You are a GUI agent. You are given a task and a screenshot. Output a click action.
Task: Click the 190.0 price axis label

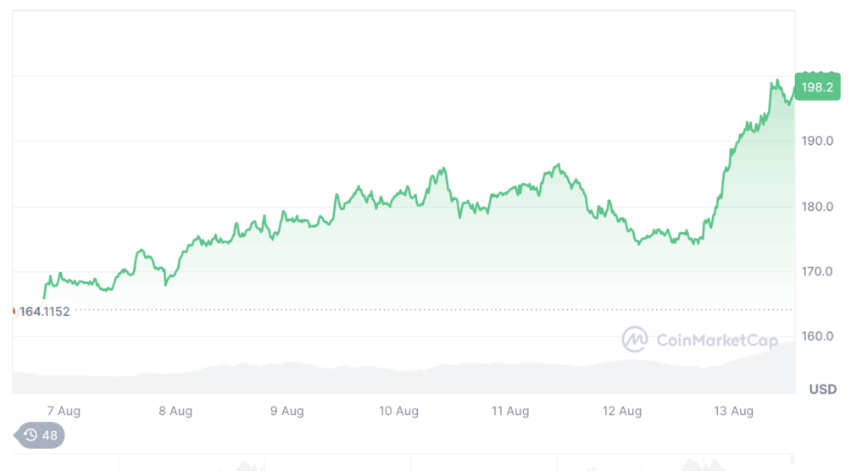[x=817, y=141]
